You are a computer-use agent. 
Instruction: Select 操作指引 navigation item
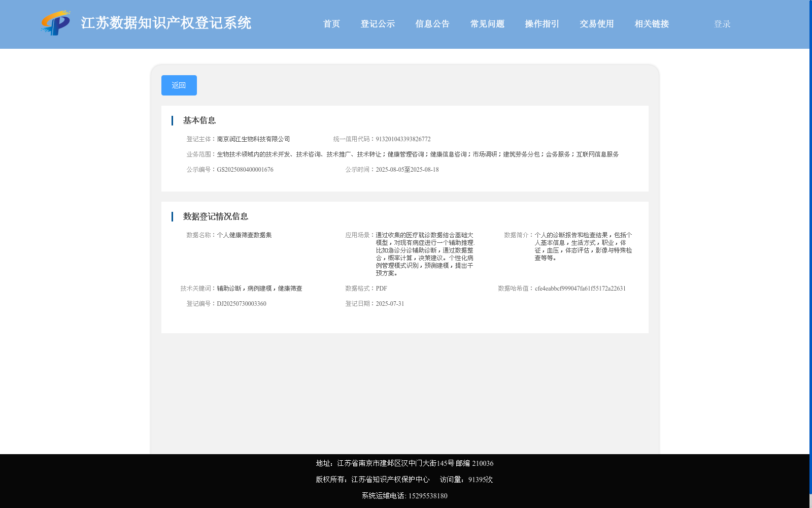[x=542, y=24]
